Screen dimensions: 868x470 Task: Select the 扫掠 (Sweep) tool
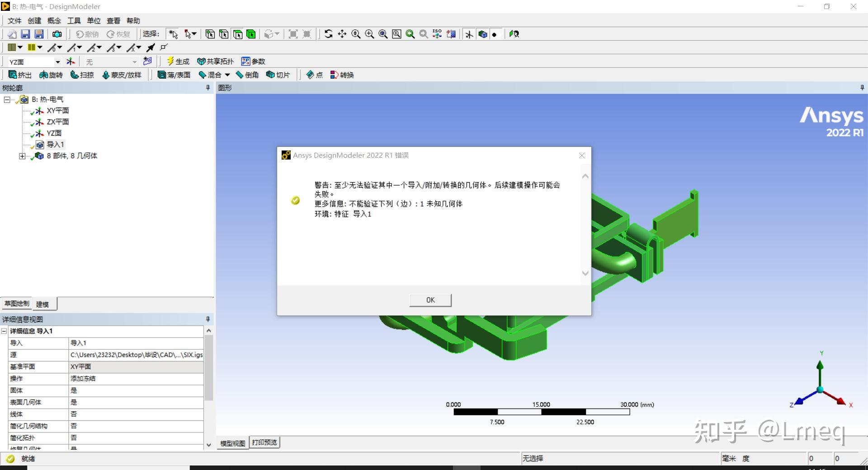tap(82, 75)
